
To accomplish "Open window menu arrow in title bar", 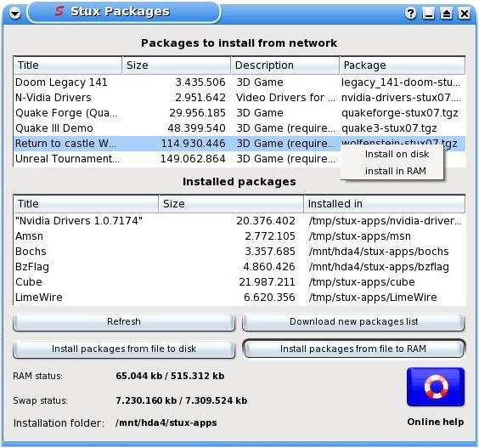I will (14, 13).
